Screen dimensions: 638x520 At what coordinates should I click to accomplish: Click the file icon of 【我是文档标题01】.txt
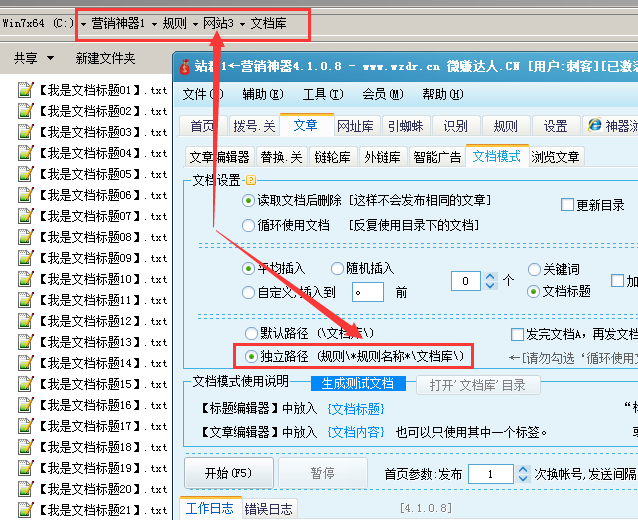pyautogui.click(x=27, y=90)
